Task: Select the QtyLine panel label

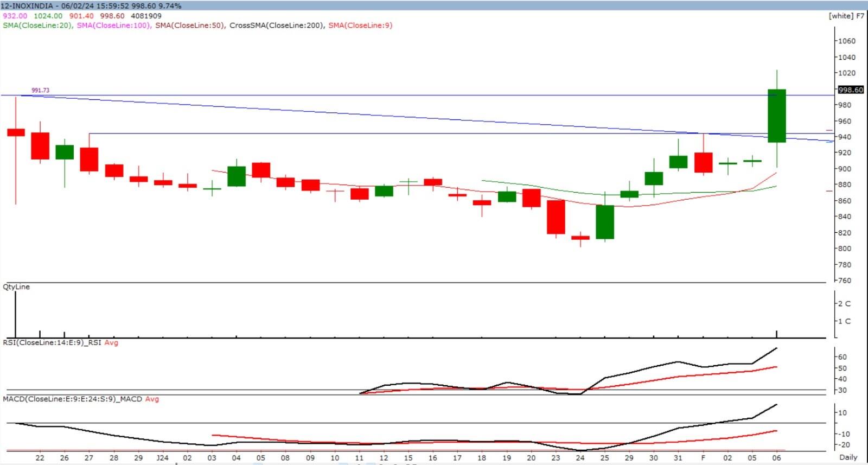Action: [16, 286]
